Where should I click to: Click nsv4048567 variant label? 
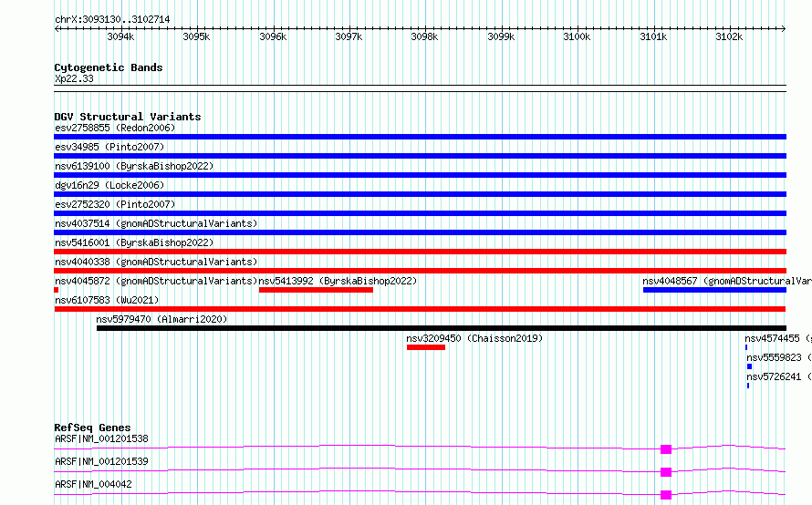pos(727,281)
